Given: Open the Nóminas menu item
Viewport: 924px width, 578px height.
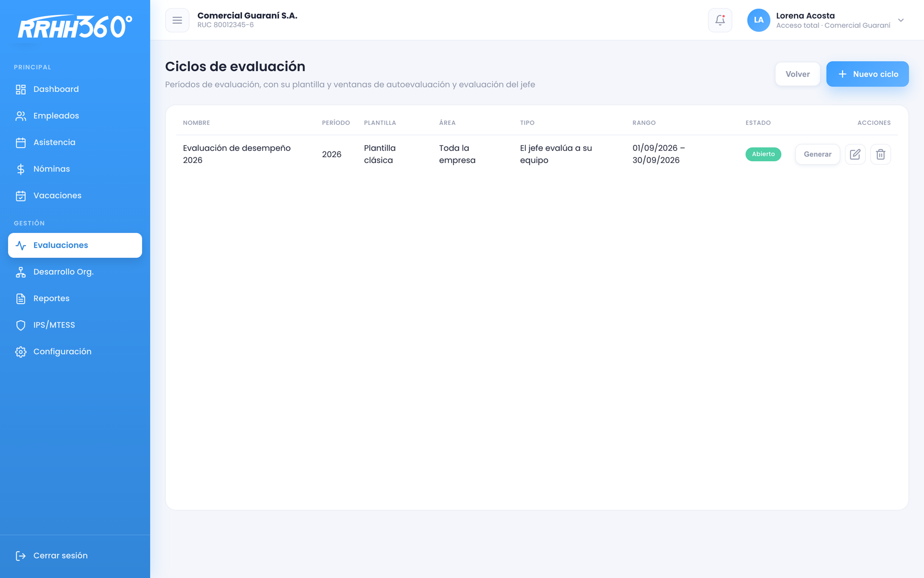Looking at the screenshot, I should click(x=75, y=169).
